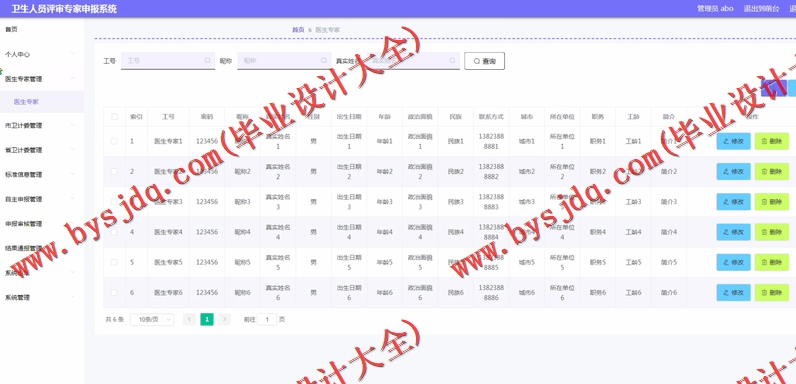This screenshot has width=796, height=384.
Task: Open the 10条/页 page size dropdown
Action: tap(152, 319)
